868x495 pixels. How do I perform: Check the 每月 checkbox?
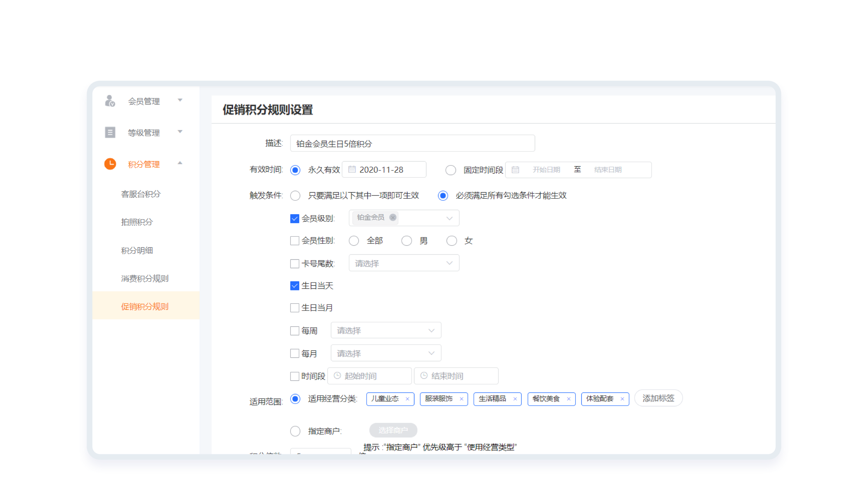coord(295,353)
